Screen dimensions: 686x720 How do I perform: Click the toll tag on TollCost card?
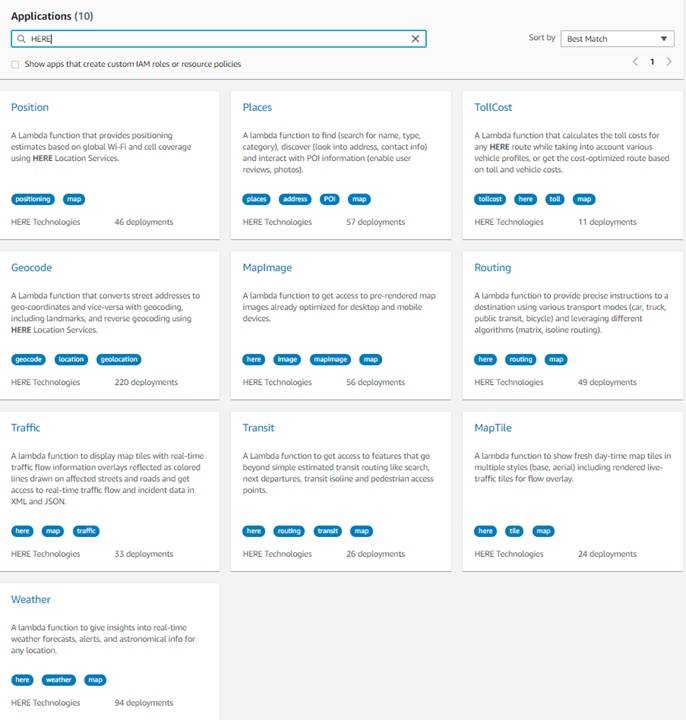[555, 199]
